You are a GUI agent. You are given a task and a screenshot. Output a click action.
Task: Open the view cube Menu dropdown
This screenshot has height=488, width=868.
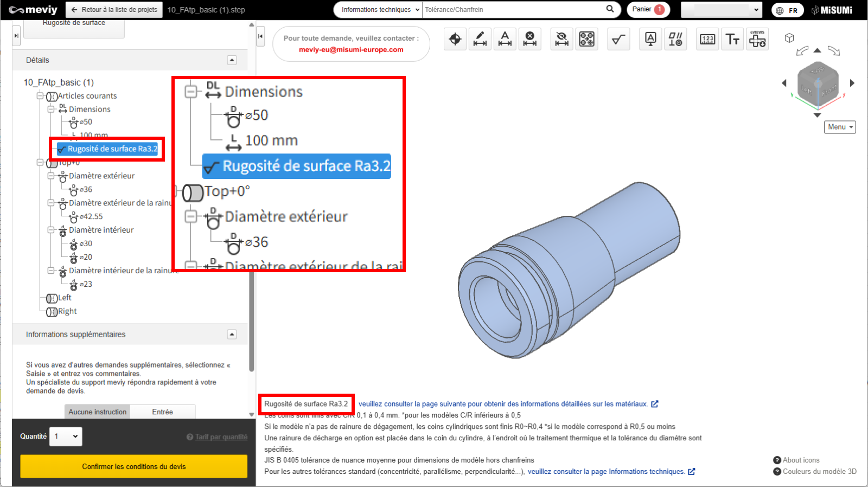coord(840,127)
